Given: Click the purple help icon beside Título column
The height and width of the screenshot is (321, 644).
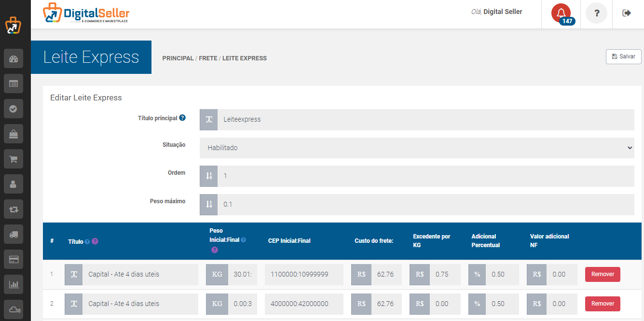Looking at the screenshot, I should [x=95, y=241].
